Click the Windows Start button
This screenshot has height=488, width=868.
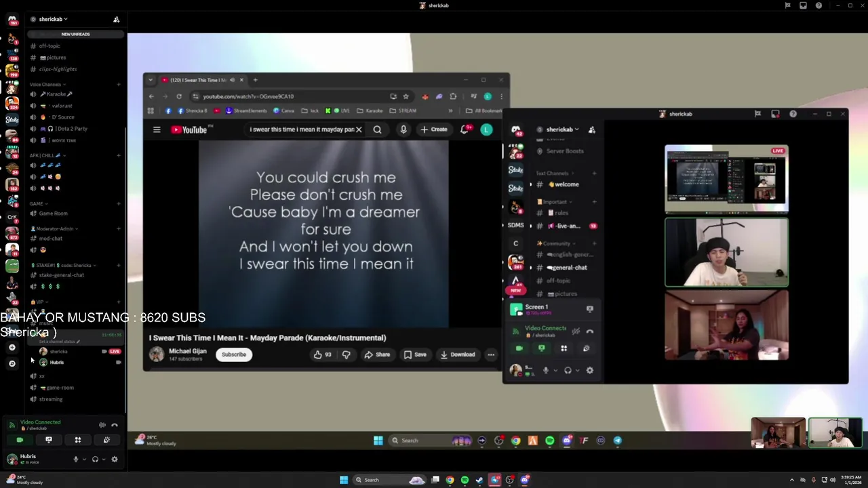click(344, 480)
